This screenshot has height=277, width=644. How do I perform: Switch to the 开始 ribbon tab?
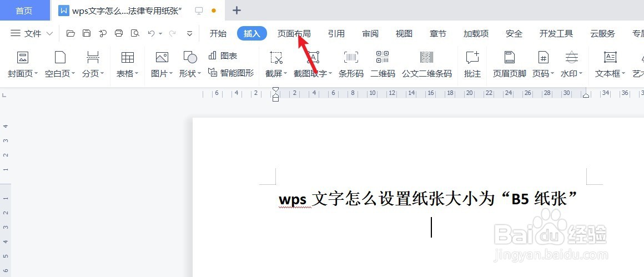pos(218,34)
